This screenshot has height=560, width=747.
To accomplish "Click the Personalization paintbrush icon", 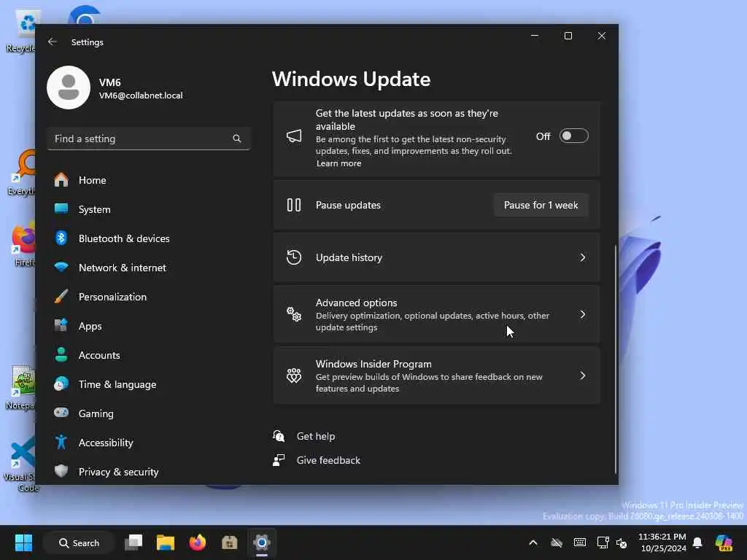I will pos(61,296).
